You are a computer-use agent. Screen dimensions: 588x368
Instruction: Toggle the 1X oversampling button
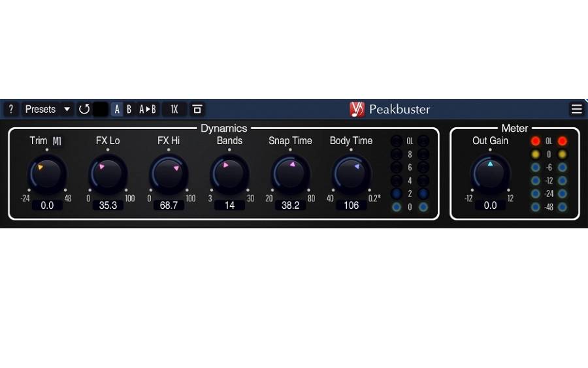coord(174,109)
